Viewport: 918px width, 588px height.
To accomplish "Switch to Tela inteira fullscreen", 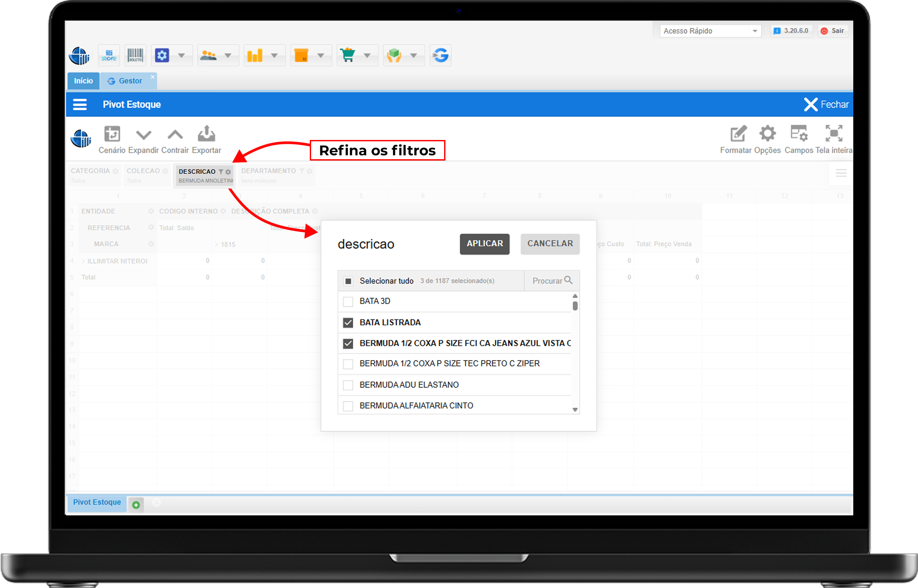I will point(834,134).
